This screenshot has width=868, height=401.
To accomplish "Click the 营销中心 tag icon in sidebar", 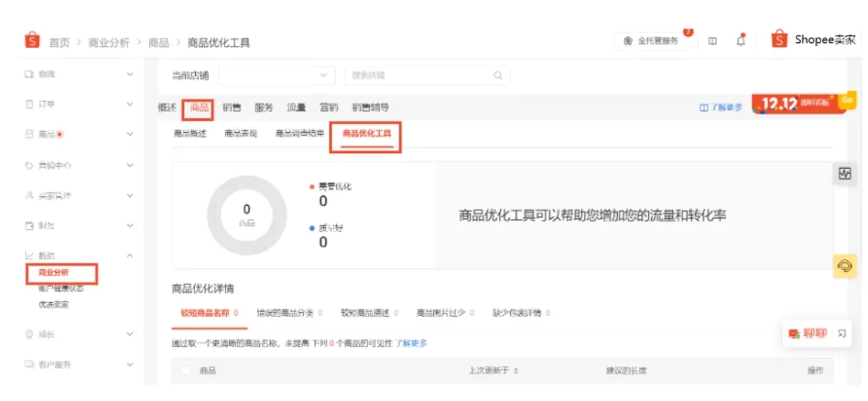I will 29,165.
